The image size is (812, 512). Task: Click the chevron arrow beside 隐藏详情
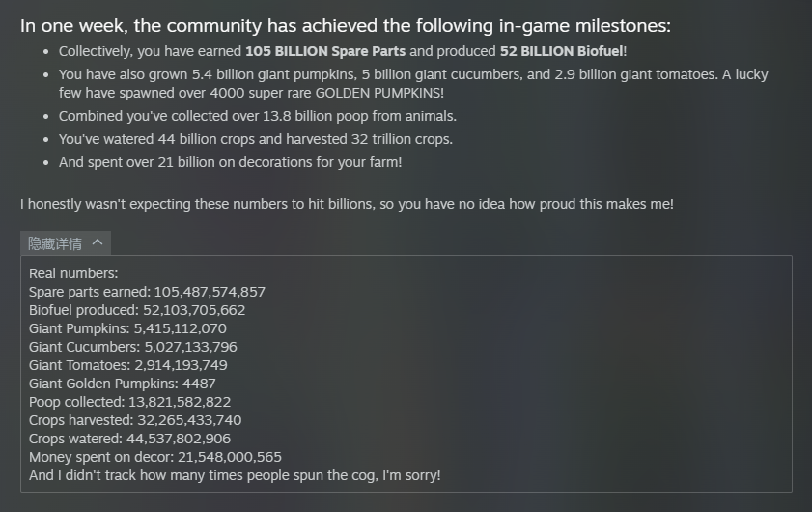click(x=98, y=242)
